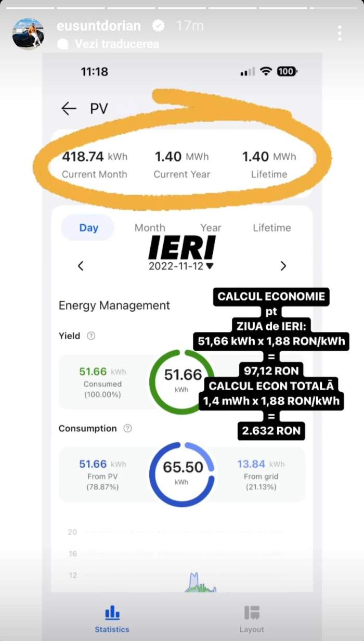Go to the previous day arrow
The image size is (364, 641).
tap(81, 266)
